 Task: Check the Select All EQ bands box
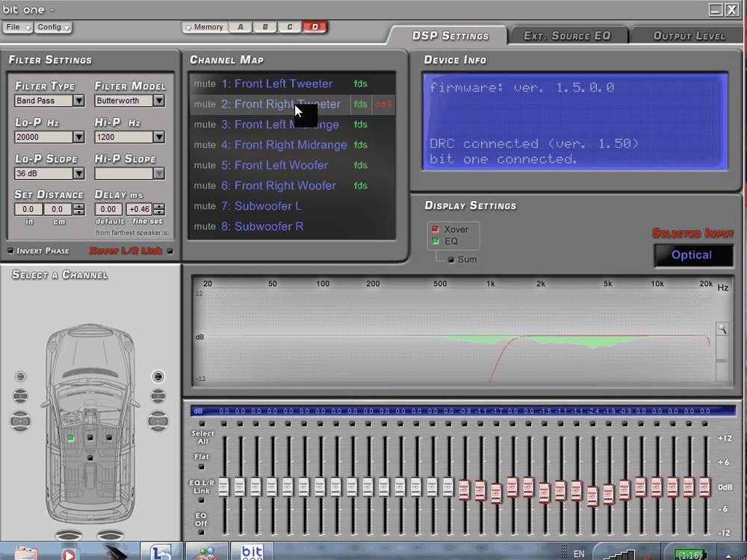[x=202, y=424]
